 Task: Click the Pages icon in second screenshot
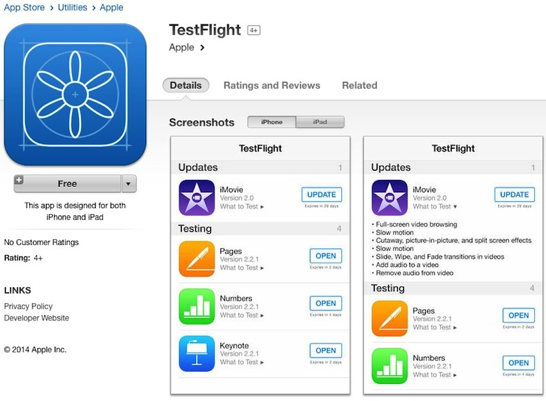(390, 319)
